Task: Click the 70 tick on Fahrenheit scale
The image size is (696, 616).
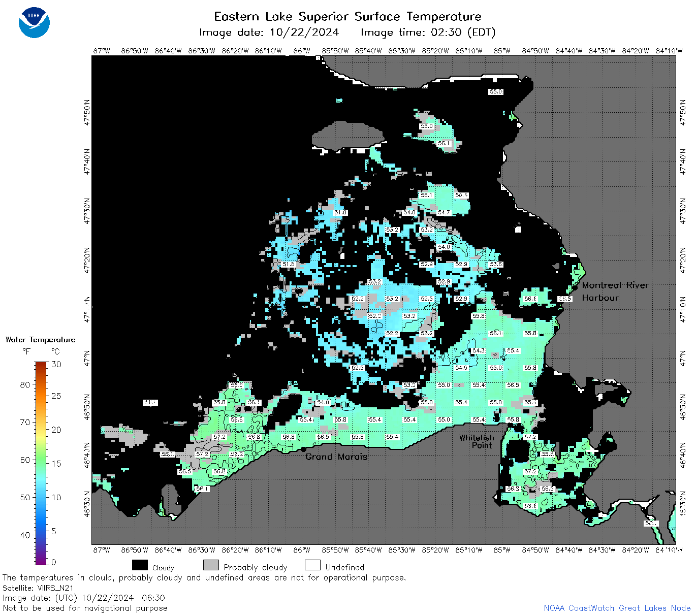Action: pos(25,422)
